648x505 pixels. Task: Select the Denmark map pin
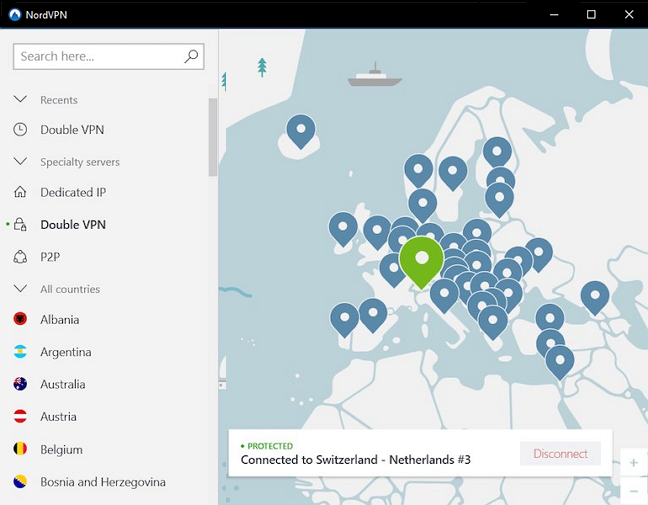(x=423, y=205)
